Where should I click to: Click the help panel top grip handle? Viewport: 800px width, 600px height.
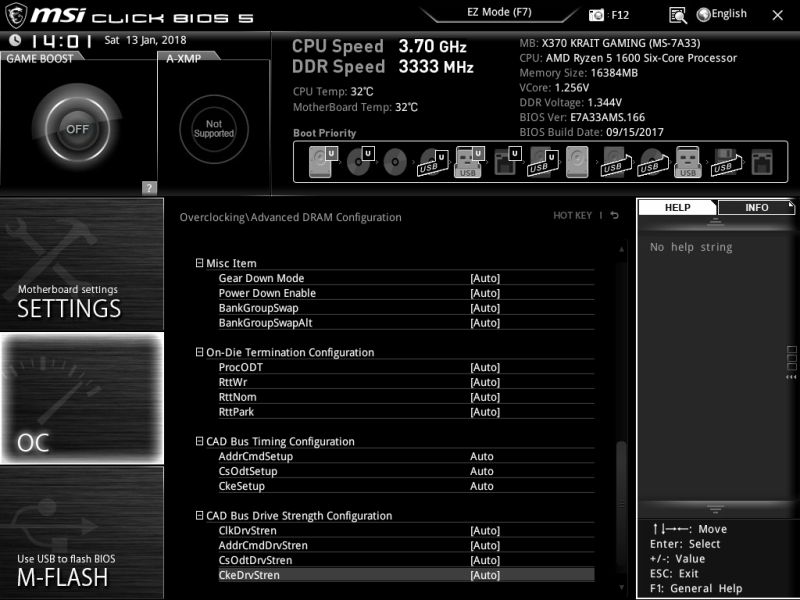(x=715, y=222)
